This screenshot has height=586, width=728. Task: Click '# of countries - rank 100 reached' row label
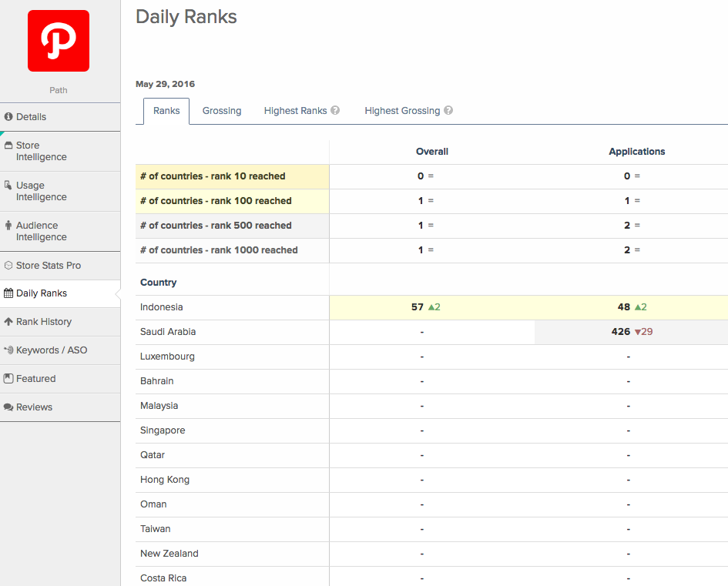pos(216,201)
